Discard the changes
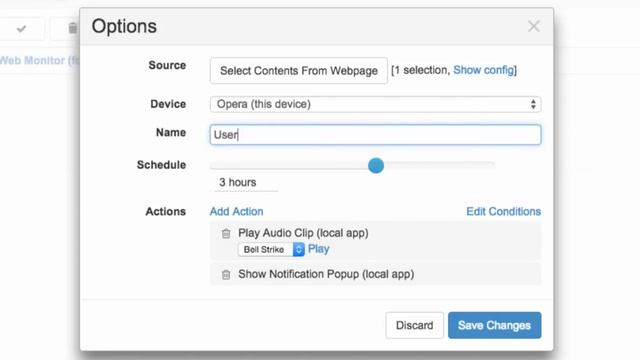This screenshot has width=640, height=360. 414,325
